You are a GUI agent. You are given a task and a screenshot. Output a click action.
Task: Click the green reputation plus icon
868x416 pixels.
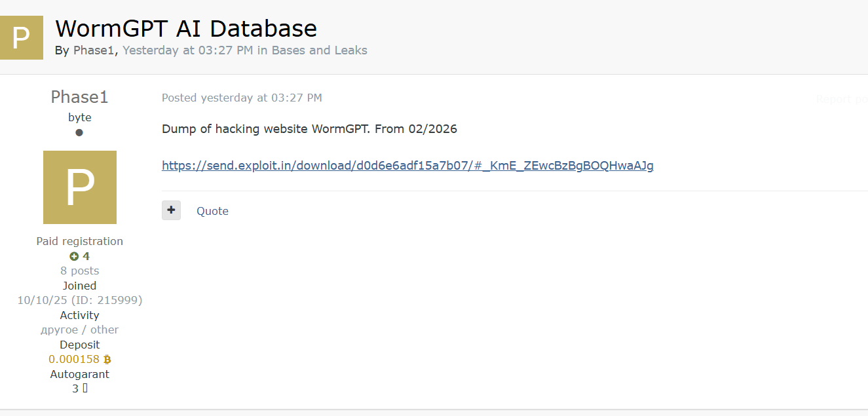(74, 256)
